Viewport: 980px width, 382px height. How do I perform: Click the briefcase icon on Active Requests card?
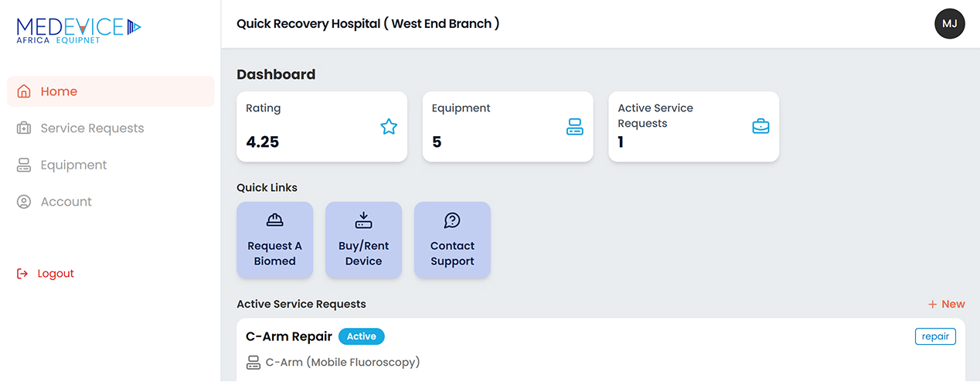[761, 127]
